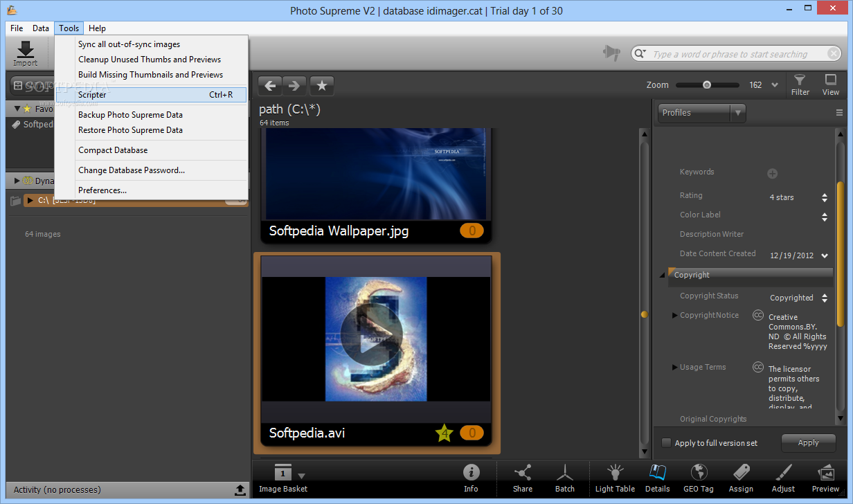The image size is (853, 504).
Task: Select Backup Photo Supreme Data
Action: click(151, 115)
